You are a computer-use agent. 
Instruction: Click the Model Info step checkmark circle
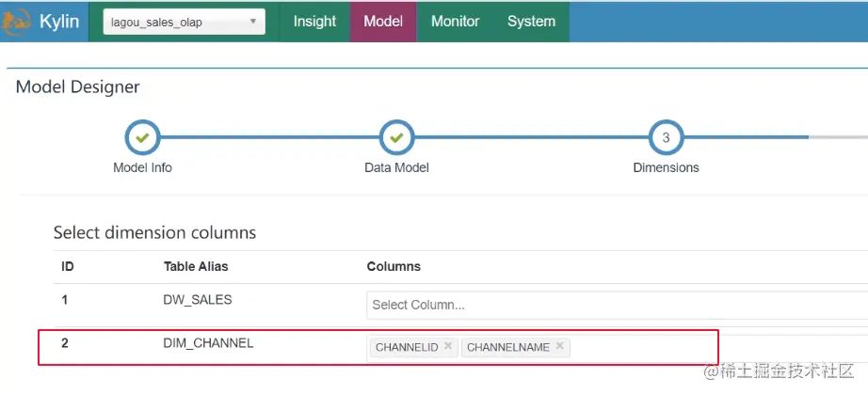click(142, 137)
